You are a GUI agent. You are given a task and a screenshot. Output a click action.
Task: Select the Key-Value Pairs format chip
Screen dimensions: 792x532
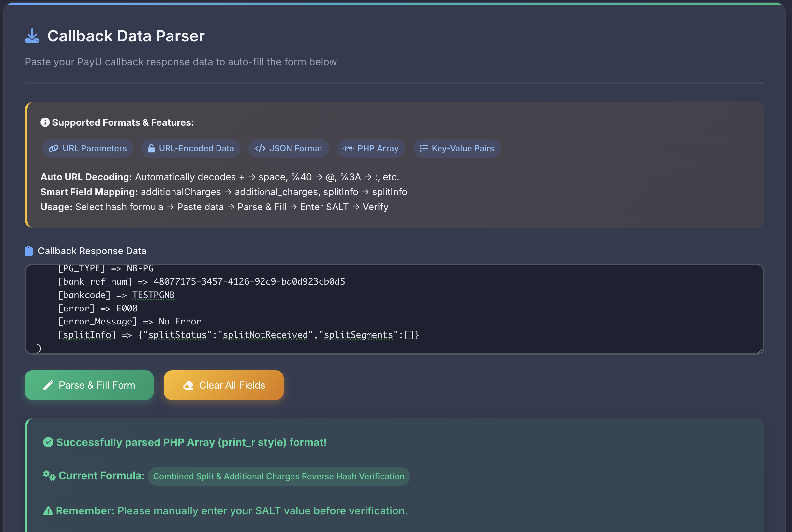[x=456, y=148]
